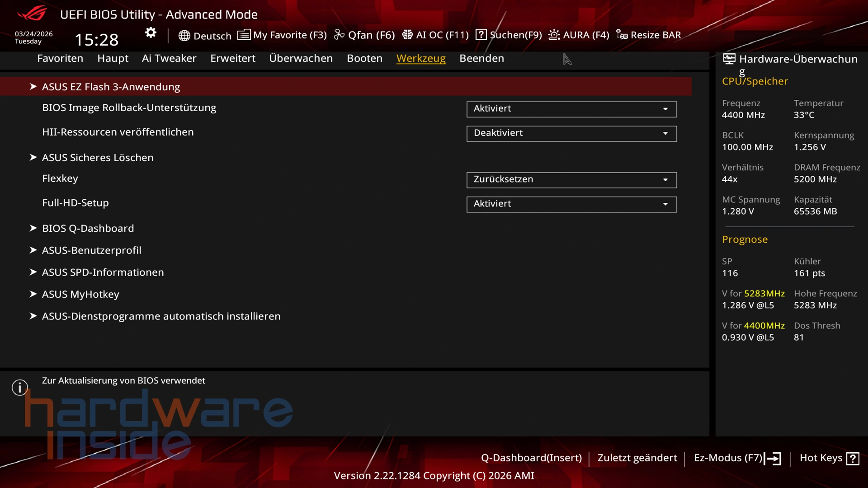Screen dimensions: 868x488
Task: Switch to the Überwachen tab
Action: [301, 58]
